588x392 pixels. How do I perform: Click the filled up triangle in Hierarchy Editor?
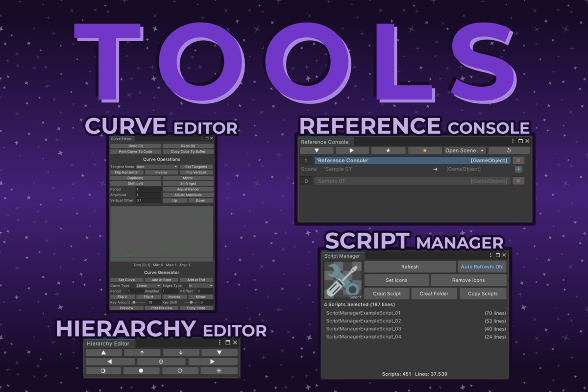click(103, 352)
